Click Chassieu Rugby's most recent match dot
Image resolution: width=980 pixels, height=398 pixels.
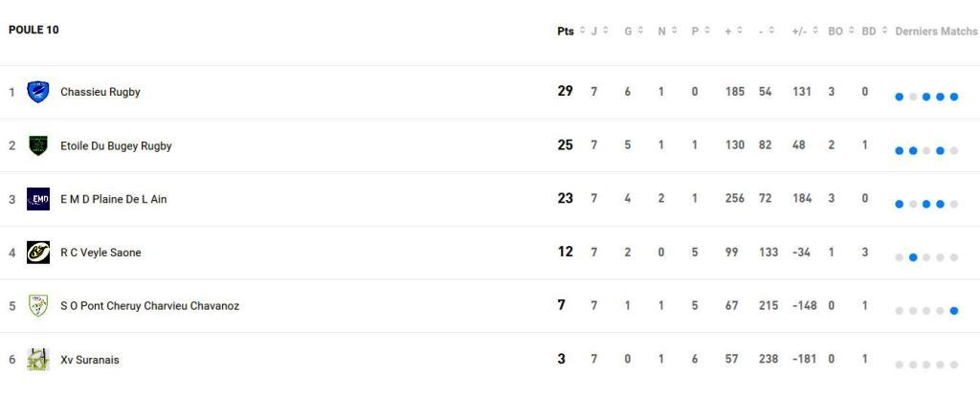(x=954, y=97)
